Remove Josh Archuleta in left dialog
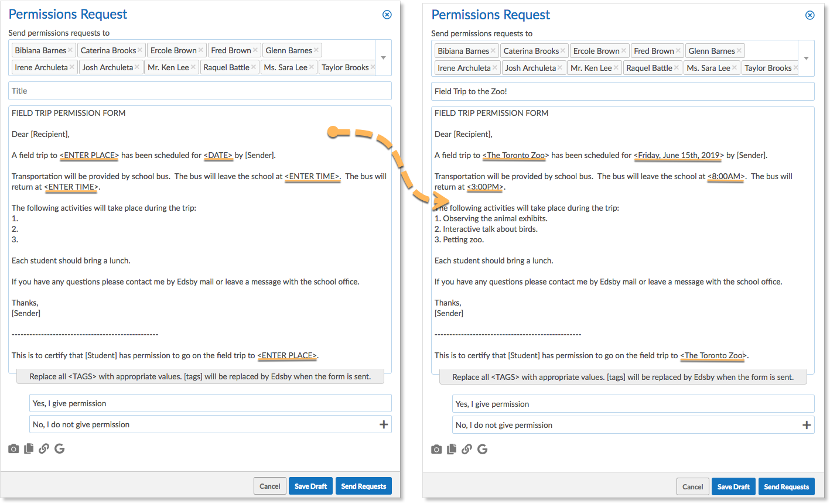 [137, 67]
